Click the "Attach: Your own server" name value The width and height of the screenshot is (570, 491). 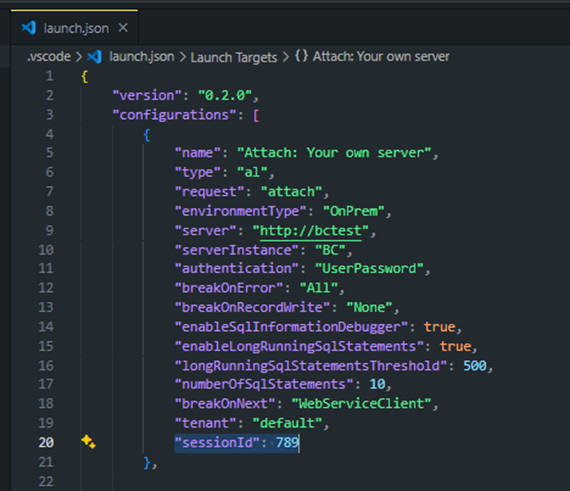coord(334,153)
